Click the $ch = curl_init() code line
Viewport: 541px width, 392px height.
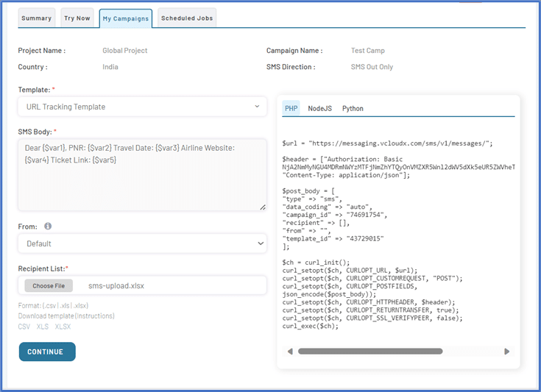pos(316,263)
